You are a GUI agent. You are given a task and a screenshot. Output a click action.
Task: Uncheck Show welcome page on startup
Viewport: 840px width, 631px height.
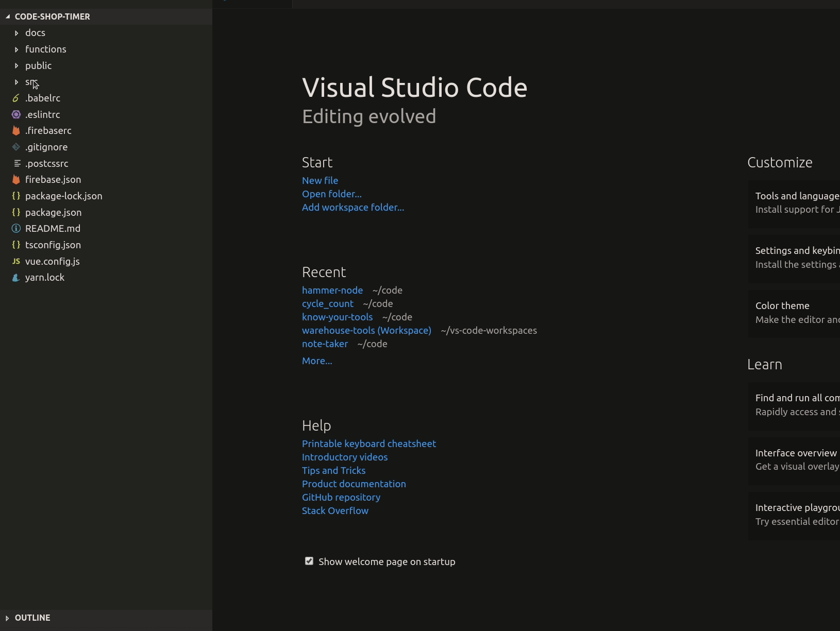click(x=309, y=561)
